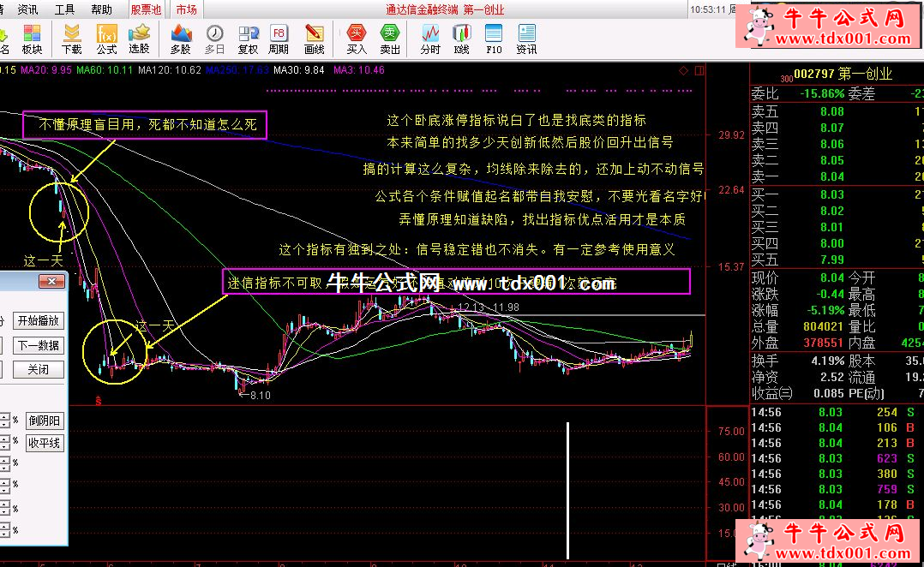The image size is (924, 567).
Task: Select the 画线 drawing tool icon
Action: (x=314, y=39)
